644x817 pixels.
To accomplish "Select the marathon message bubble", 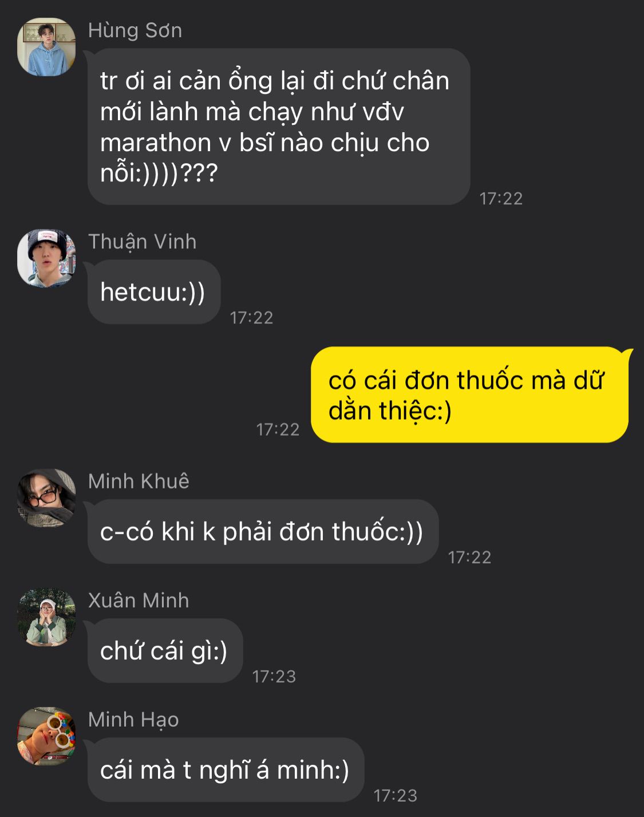I will tap(279, 127).
